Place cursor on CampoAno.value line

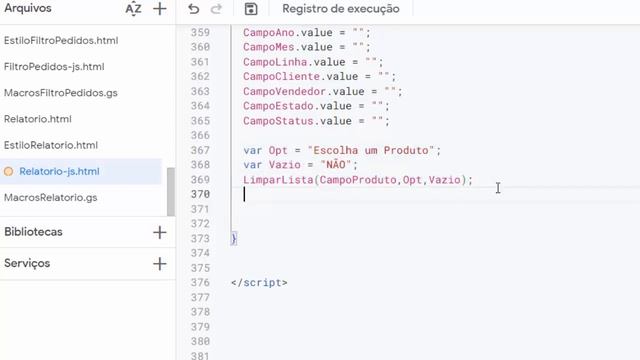[x=307, y=32]
